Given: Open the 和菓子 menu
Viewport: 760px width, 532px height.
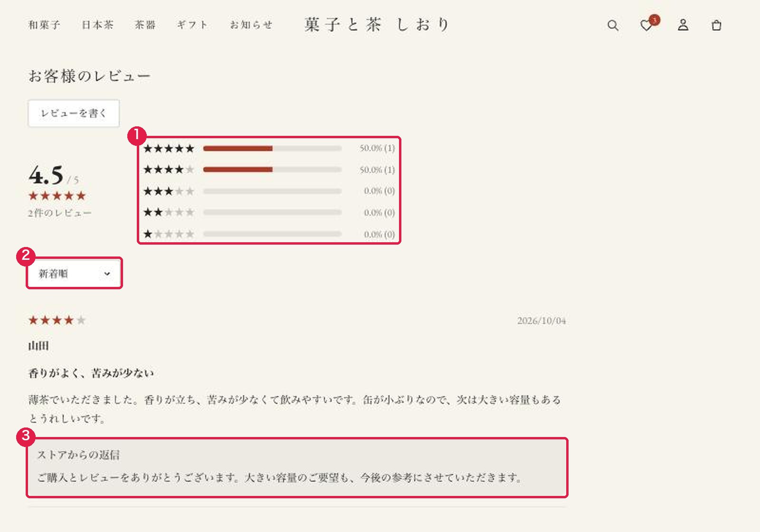Looking at the screenshot, I should coord(44,25).
